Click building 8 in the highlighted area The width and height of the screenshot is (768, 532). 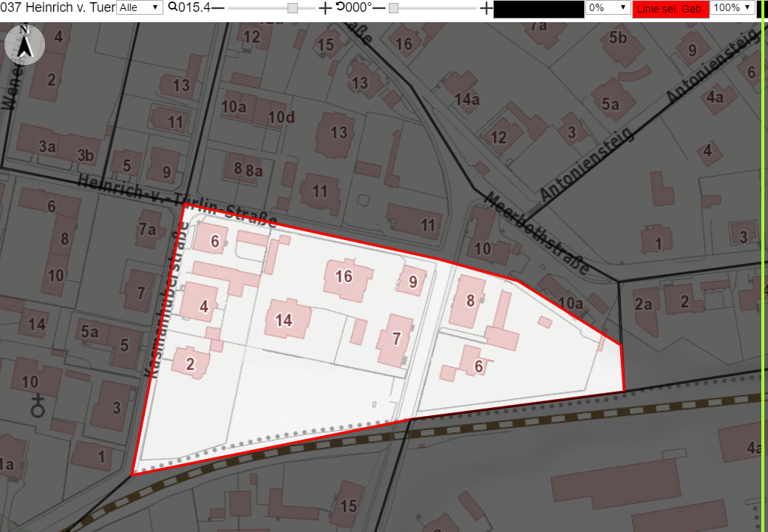pos(467,301)
